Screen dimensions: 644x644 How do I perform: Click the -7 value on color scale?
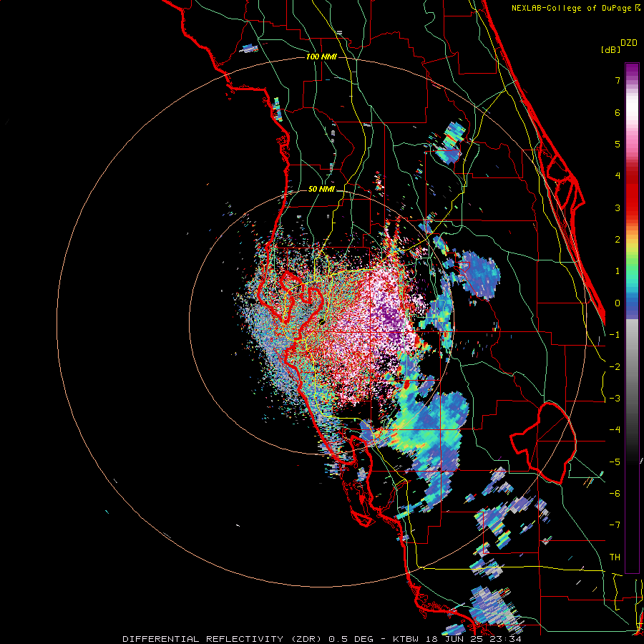pos(615,525)
